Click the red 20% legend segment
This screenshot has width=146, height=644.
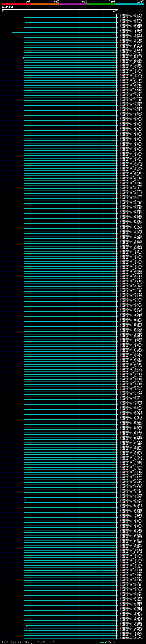click(x=16, y=4)
